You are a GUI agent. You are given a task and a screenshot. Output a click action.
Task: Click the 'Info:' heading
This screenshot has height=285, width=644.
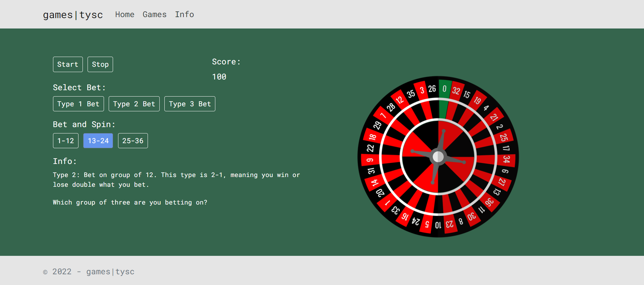tap(65, 161)
